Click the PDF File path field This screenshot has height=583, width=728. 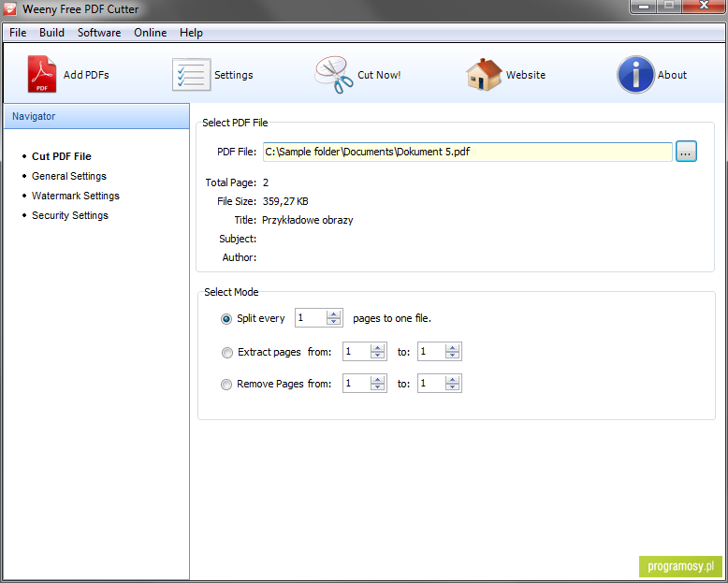pyautogui.click(x=468, y=152)
